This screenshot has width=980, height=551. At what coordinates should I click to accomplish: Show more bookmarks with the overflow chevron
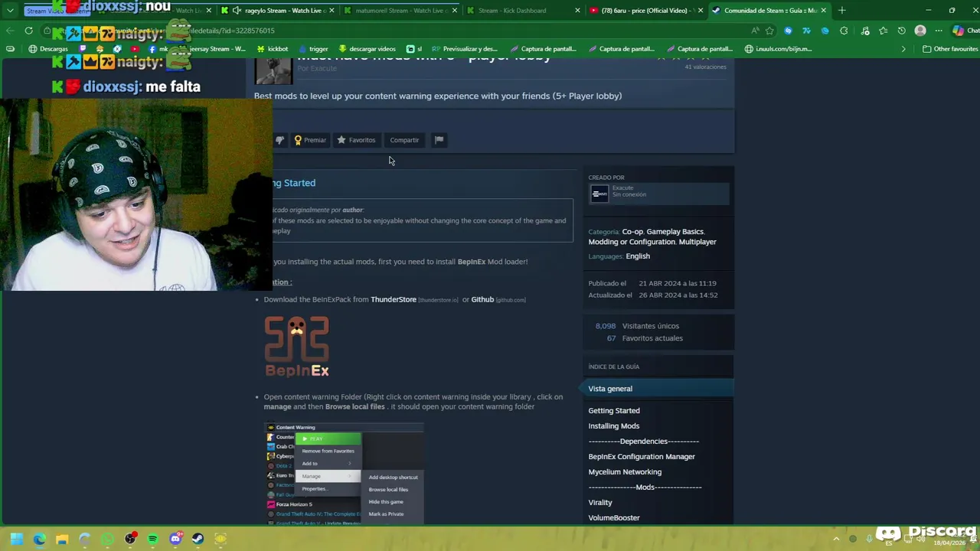tap(903, 49)
